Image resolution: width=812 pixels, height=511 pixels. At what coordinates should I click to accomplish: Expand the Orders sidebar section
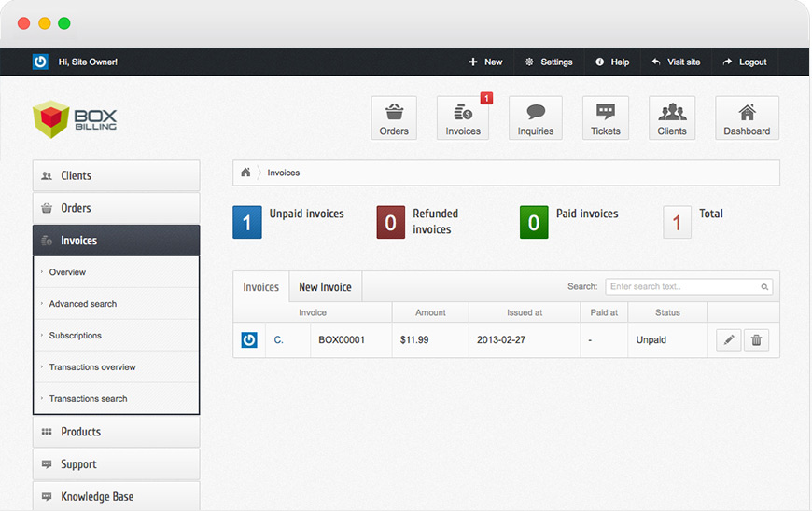pyautogui.click(x=116, y=208)
